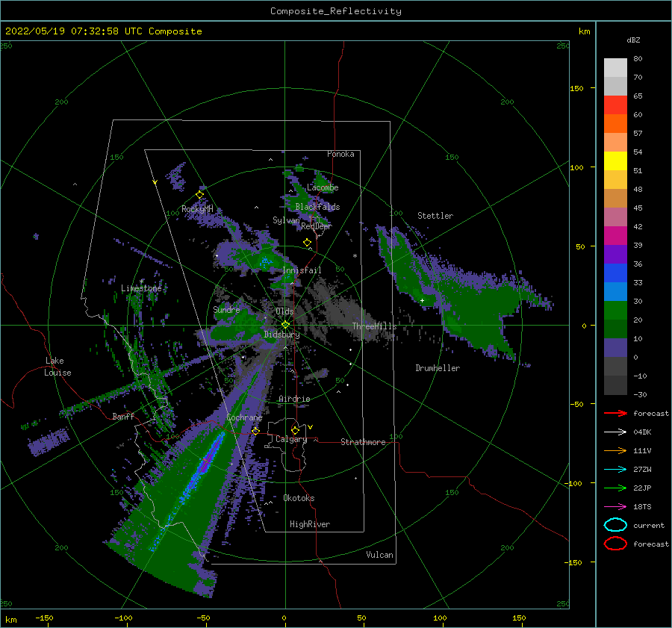Select the Sundre map label
The height and width of the screenshot is (628, 672).
[x=226, y=309]
